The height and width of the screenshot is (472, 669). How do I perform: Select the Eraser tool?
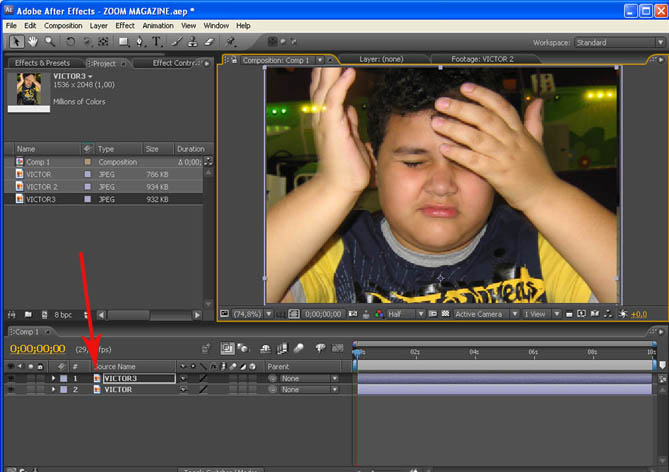(x=209, y=42)
